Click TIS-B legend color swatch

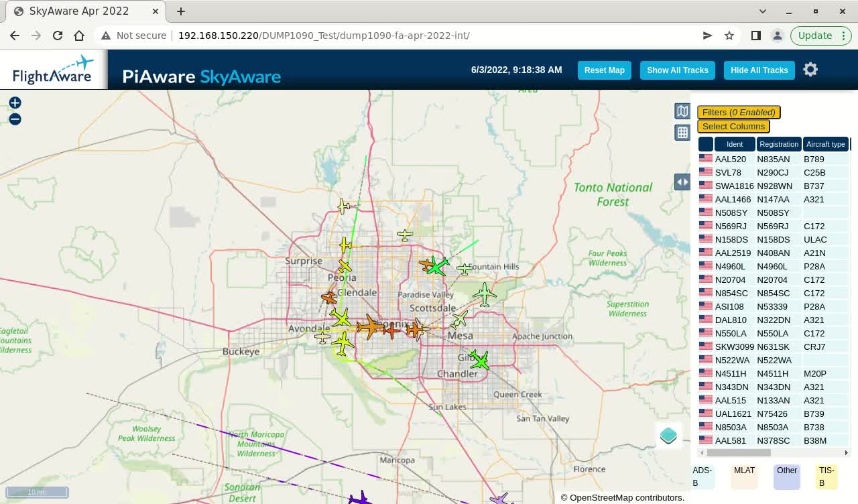coord(826,477)
